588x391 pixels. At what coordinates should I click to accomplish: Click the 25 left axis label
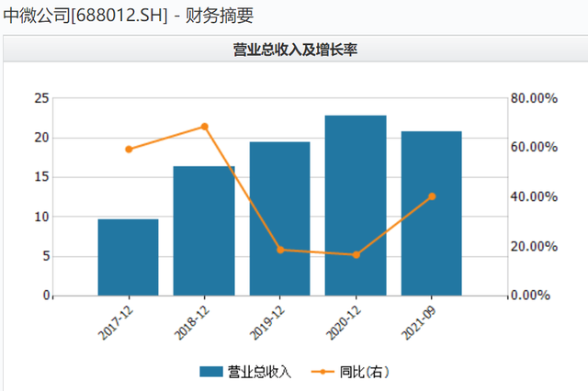[x=41, y=98]
